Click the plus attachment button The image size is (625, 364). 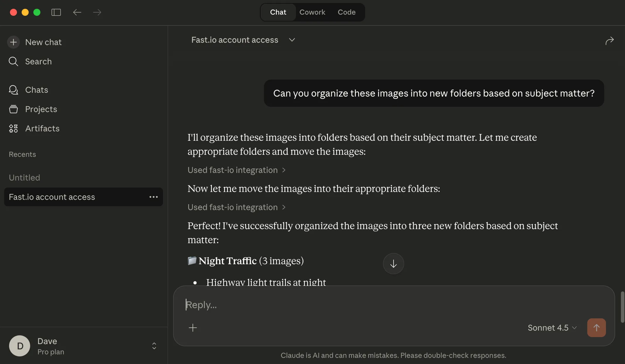(x=193, y=328)
